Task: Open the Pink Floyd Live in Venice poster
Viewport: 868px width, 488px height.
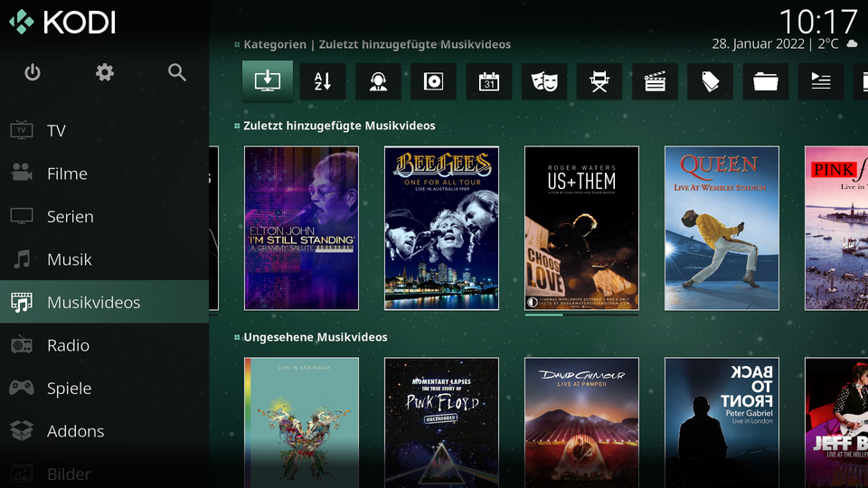Action: point(836,228)
